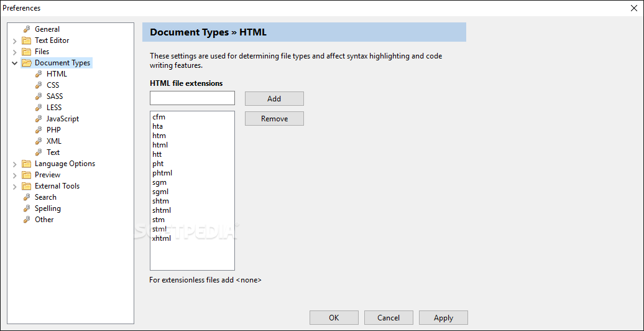Viewport: 644px width, 331px height.
Task: Click the wrench icon beside SASS
Action: click(39, 96)
